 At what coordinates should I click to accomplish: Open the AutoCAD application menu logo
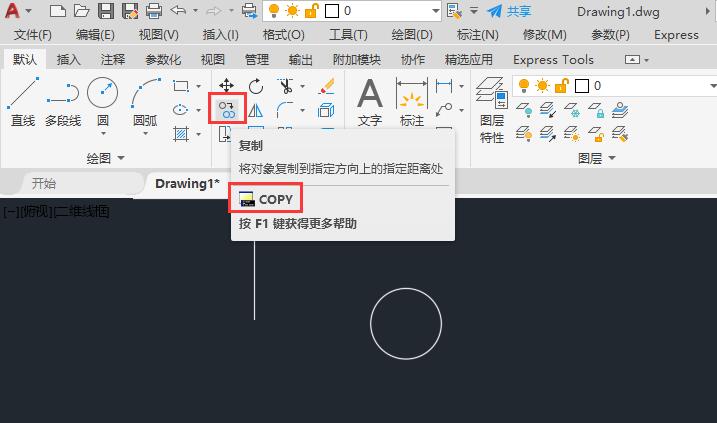(13, 11)
